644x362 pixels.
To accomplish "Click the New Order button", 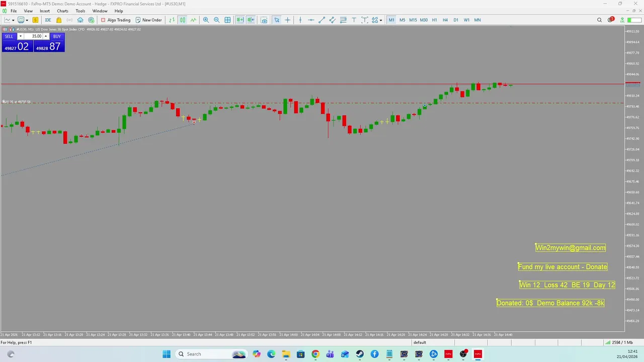I will tap(149, 20).
